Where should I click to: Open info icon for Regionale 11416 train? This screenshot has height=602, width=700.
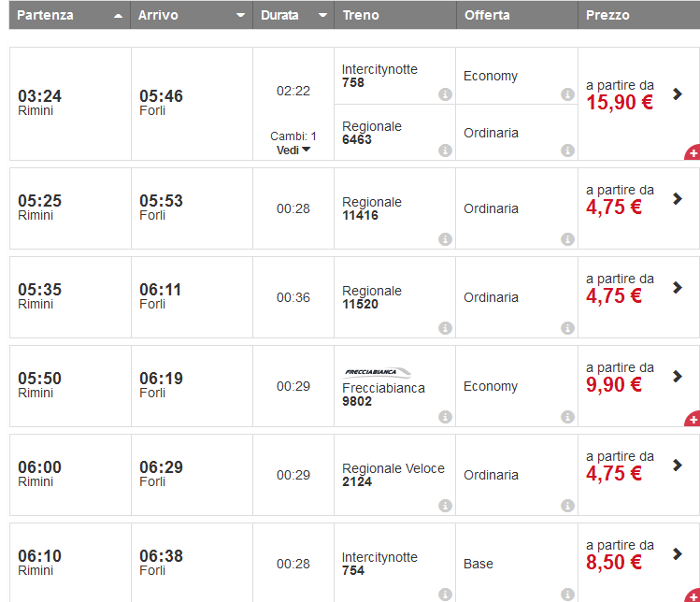coord(445,239)
